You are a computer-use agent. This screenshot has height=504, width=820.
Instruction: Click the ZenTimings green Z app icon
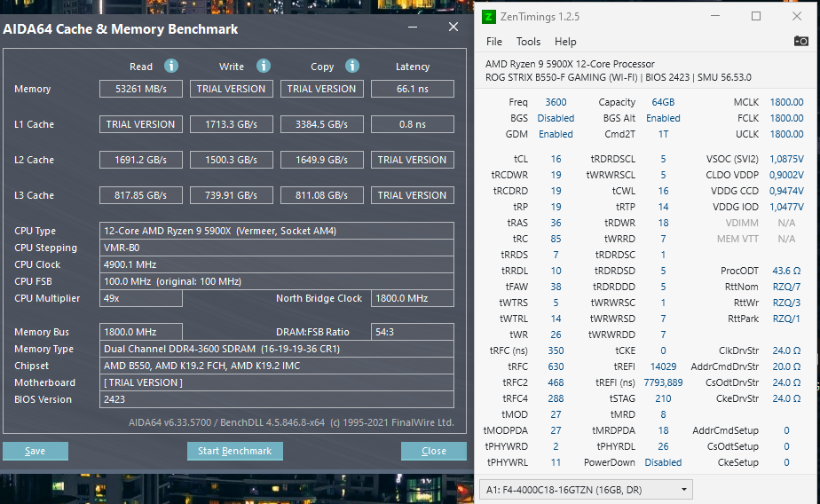488,17
